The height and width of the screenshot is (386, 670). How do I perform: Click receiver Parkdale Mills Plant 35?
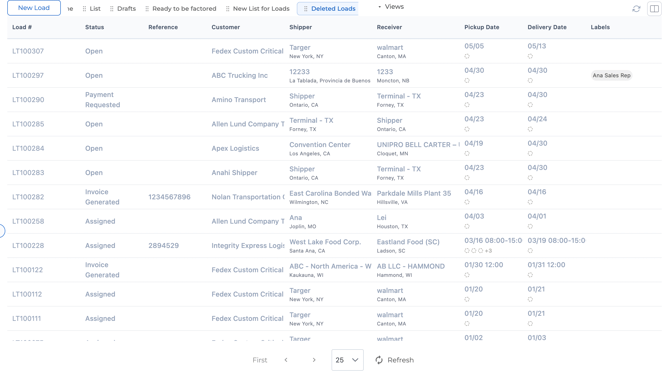tap(414, 193)
